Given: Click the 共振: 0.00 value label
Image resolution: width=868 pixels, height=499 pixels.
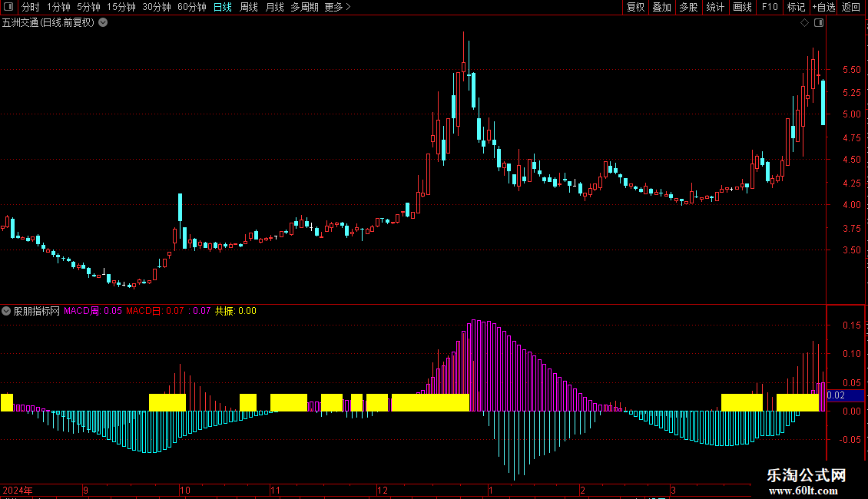Looking at the screenshot, I should [235, 311].
